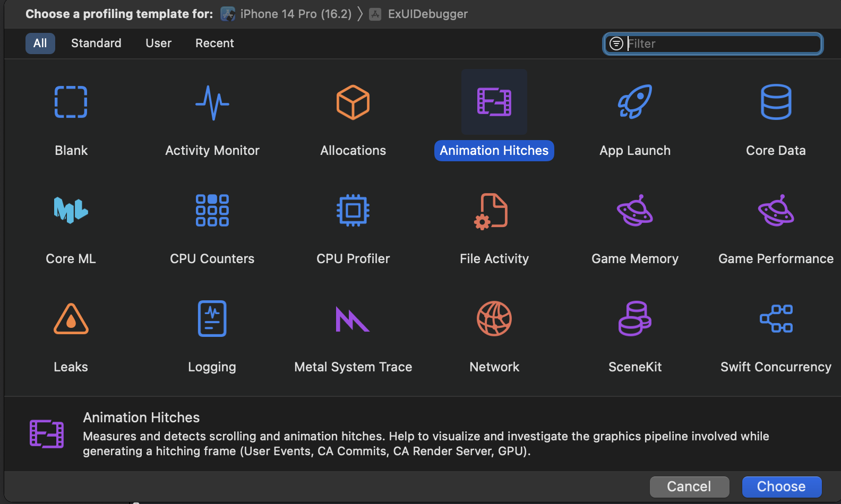Click the CPU Profiler label
The image size is (841, 504).
[353, 259]
